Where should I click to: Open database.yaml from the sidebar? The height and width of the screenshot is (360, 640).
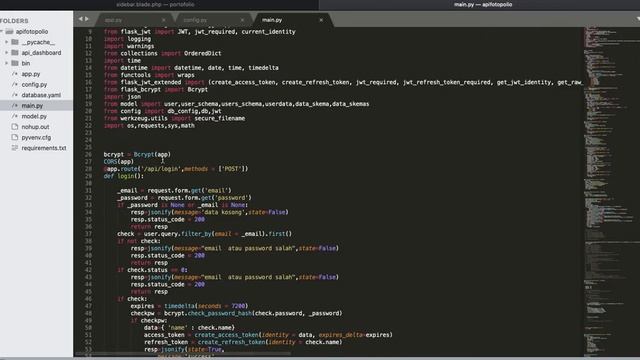point(41,95)
